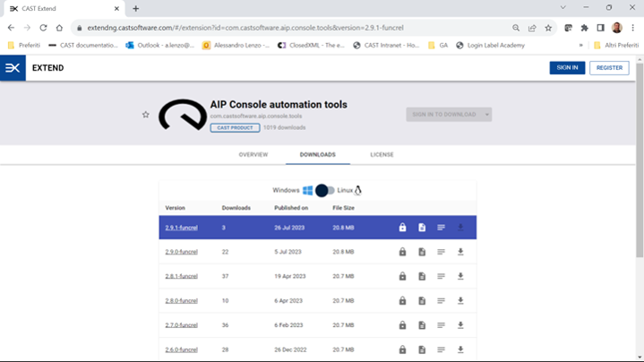Open the 2.8.0-funcrel version link
This screenshot has width=644, height=362.
[181, 301]
